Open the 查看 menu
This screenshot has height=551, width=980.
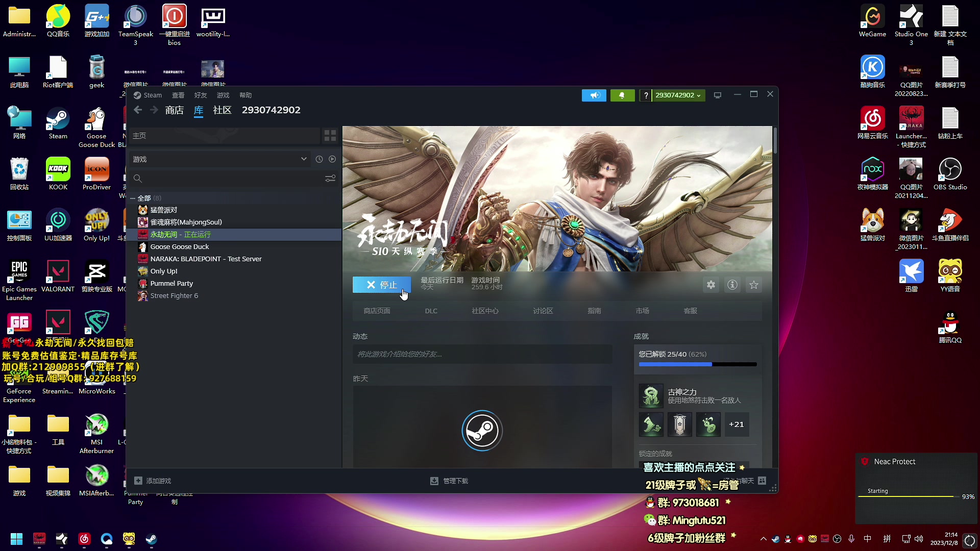coord(178,95)
